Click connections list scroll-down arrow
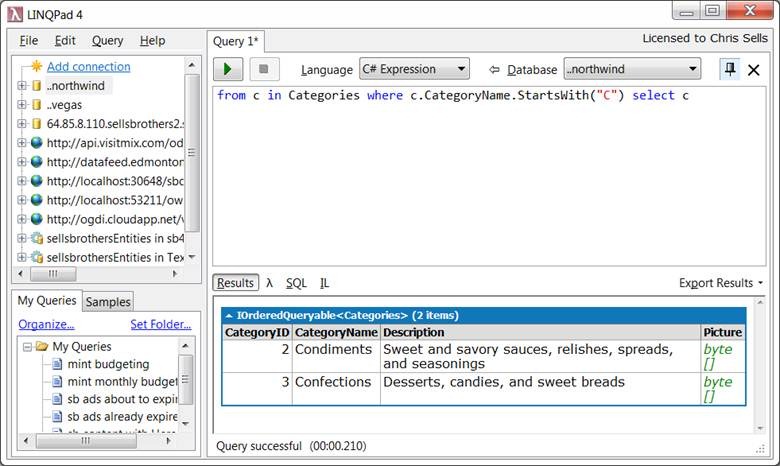 coord(192,257)
